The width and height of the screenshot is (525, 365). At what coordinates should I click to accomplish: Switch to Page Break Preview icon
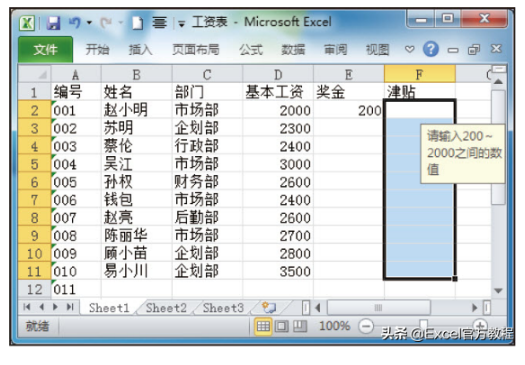pyautogui.click(x=300, y=326)
